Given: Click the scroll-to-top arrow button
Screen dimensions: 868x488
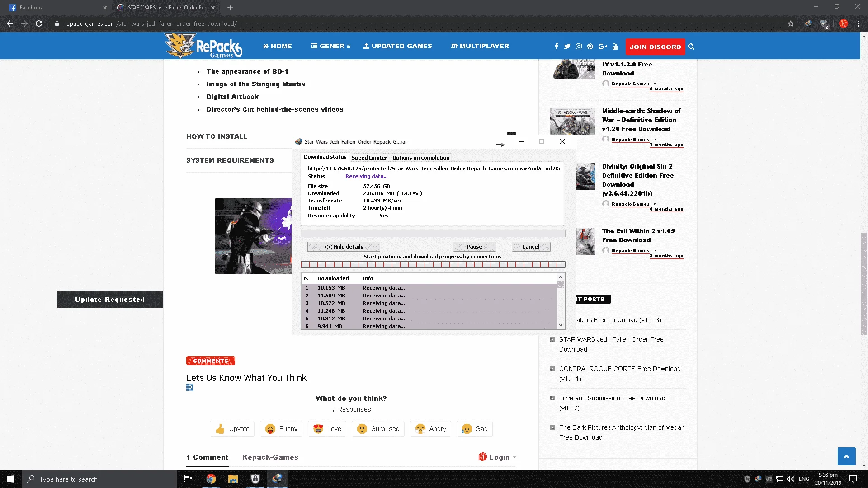Looking at the screenshot, I should point(846,456).
